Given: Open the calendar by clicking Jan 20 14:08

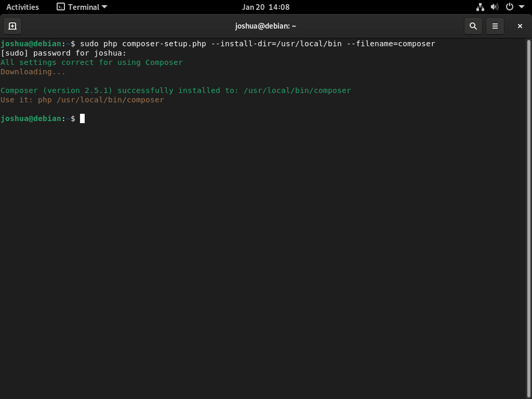Looking at the screenshot, I should 266,7.
